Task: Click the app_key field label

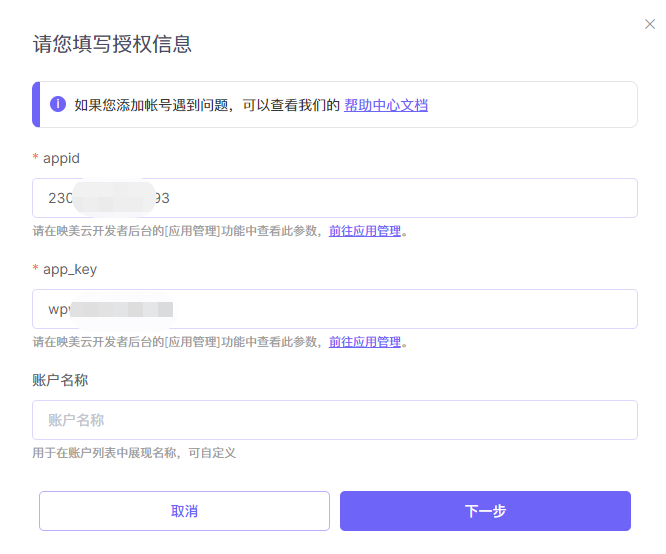Action: point(70,269)
